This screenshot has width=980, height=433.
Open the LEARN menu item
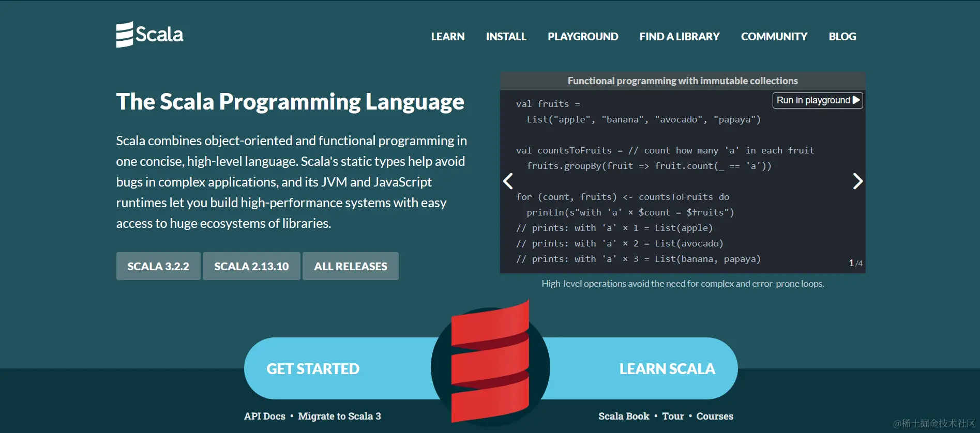click(448, 37)
